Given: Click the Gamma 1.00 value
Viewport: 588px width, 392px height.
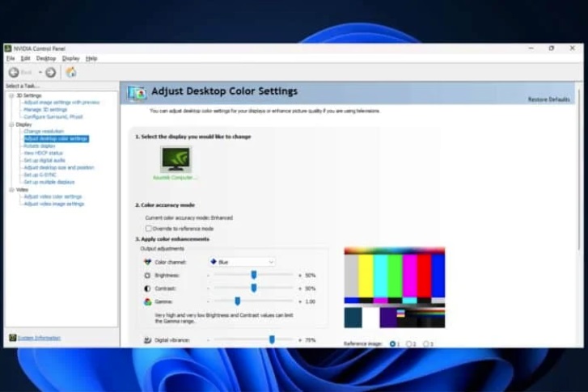Looking at the screenshot, I should tap(310, 301).
